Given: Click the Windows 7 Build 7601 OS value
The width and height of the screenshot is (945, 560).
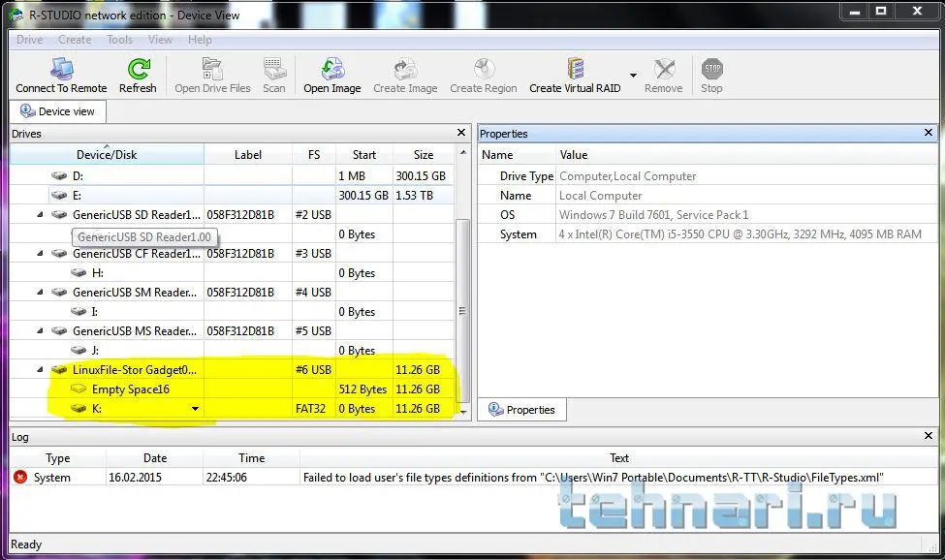Looking at the screenshot, I should pos(654,215).
